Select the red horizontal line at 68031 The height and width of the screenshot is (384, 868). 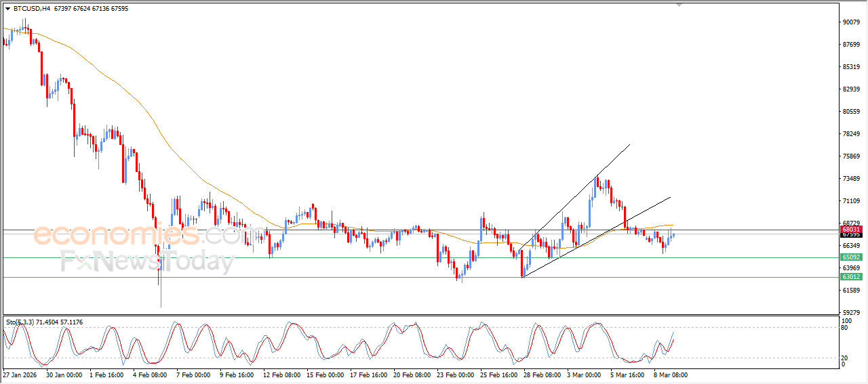420,230
